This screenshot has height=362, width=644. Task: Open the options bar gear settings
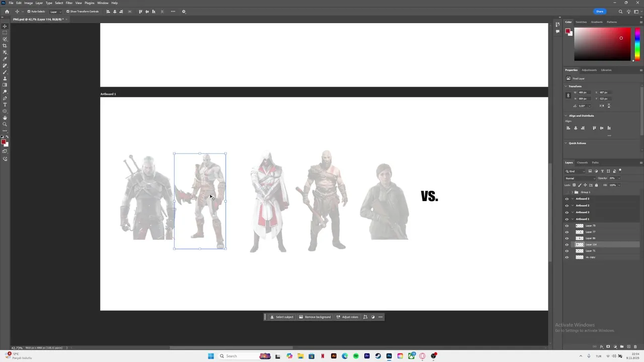184,12
